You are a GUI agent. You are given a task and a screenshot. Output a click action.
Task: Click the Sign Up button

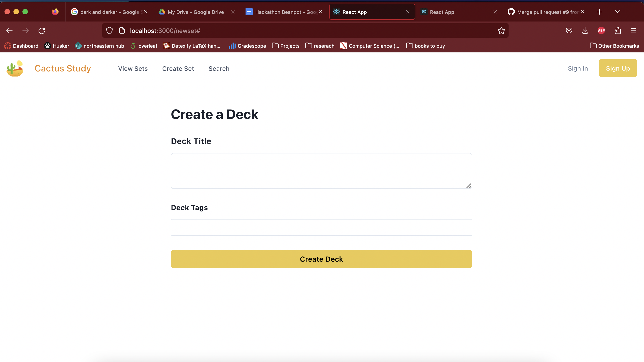tap(618, 68)
